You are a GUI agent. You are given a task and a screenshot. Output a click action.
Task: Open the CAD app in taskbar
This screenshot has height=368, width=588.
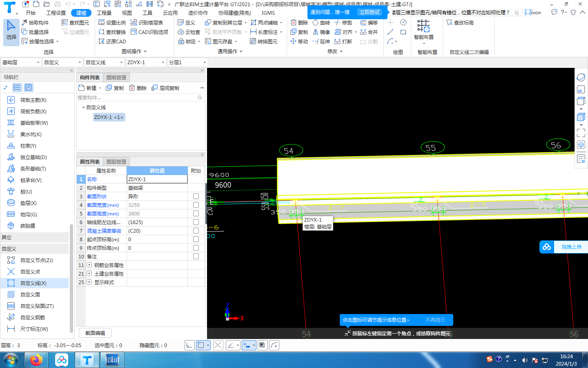click(112, 360)
